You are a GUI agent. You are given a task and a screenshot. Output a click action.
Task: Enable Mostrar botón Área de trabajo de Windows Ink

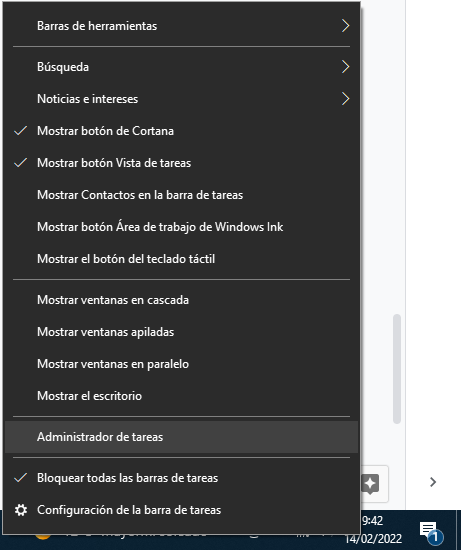pyautogui.click(x=181, y=227)
